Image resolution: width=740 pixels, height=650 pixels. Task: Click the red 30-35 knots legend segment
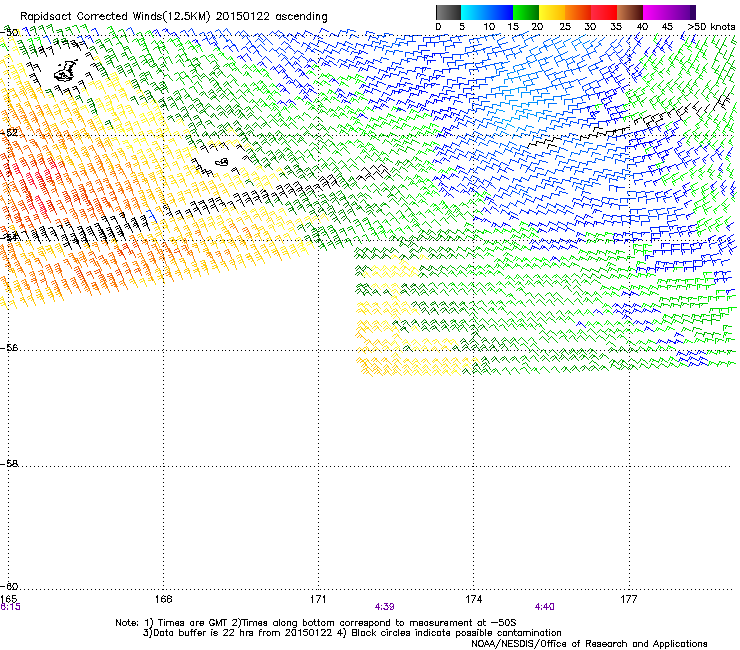coord(604,12)
